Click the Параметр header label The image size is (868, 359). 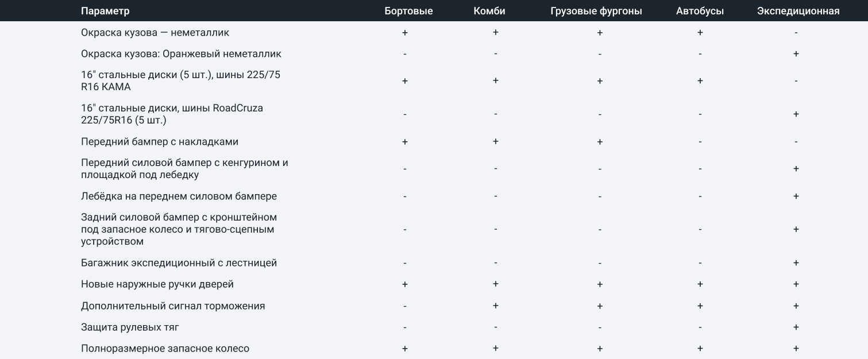coord(105,11)
